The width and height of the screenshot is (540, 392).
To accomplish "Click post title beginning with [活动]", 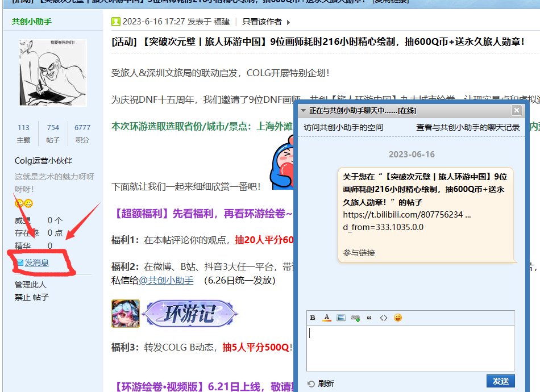I will point(318,41).
